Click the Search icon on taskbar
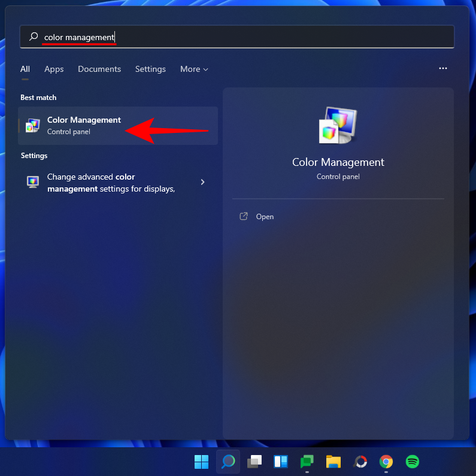The image size is (476, 476). (x=228, y=462)
